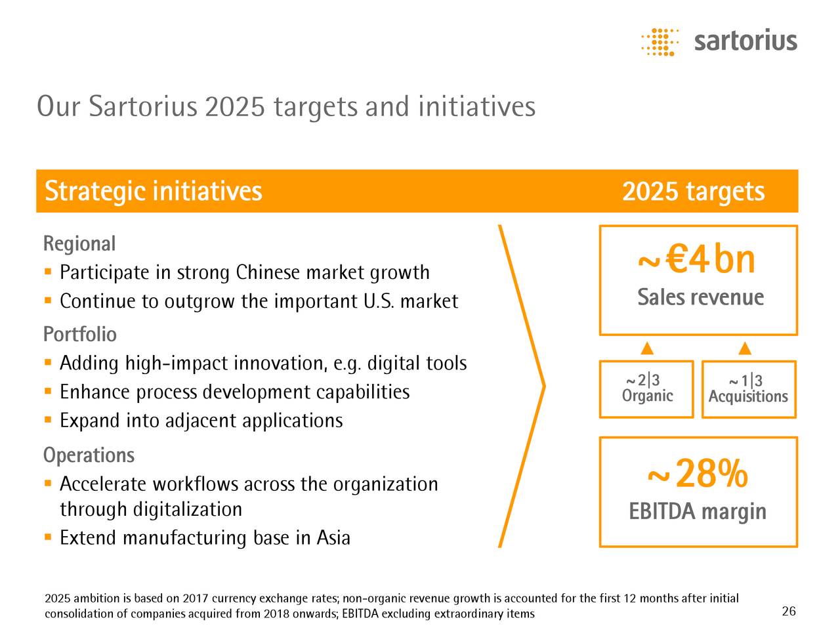Click the '~28%' EBITDA figure
Screen dimensions: 840x630
point(697,474)
